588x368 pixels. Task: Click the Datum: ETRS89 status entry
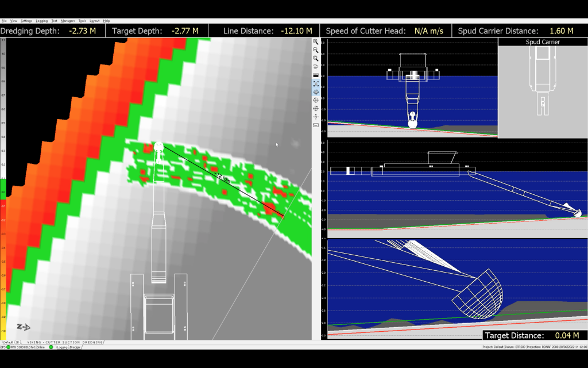click(514, 347)
